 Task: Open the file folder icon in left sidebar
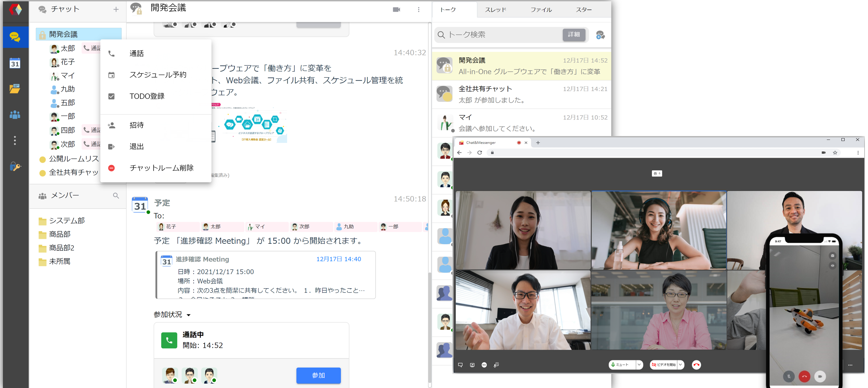pyautogui.click(x=15, y=89)
